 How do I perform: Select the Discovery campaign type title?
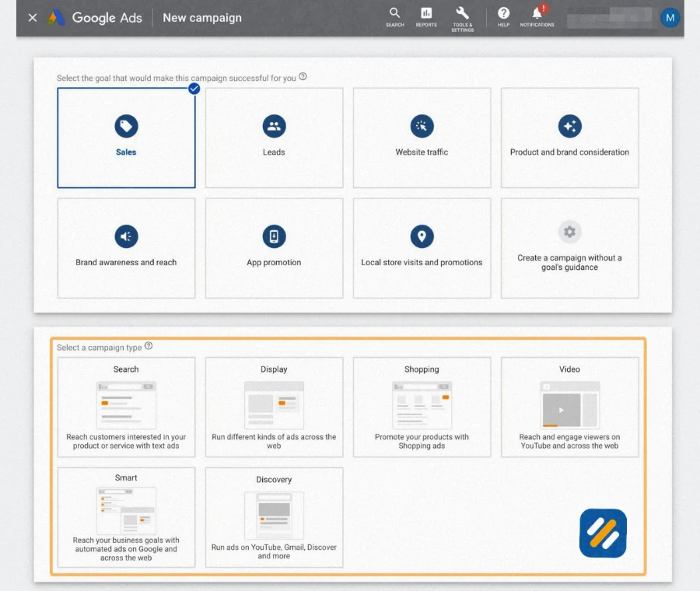pyautogui.click(x=274, y=479)
